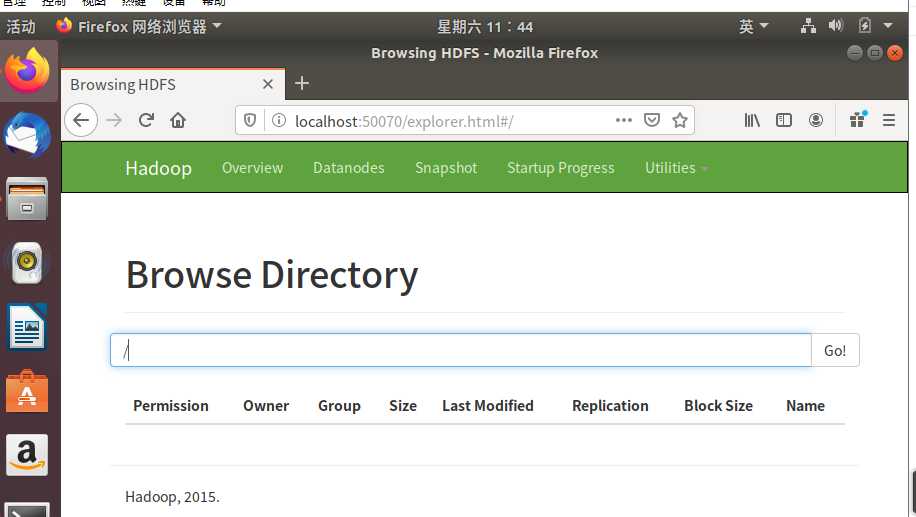
Task: Open Rhythmbox music player from the dock
Action: coord(27,263)
